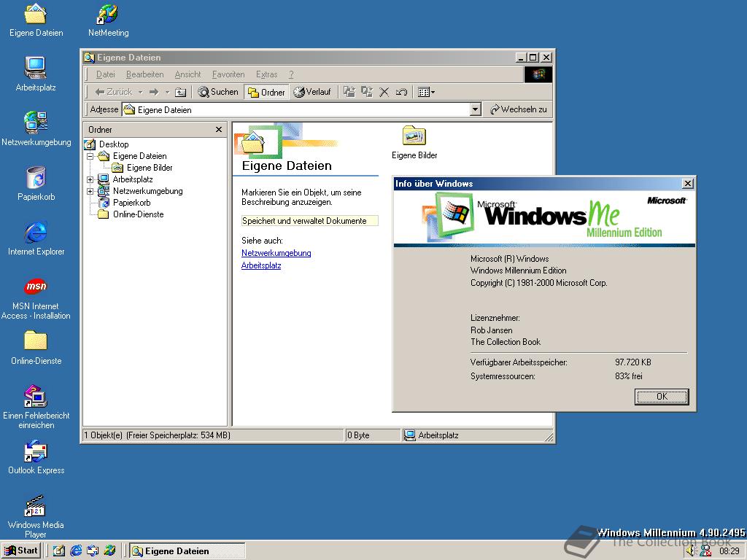Toggle the Ordner folder pane button

(266, 92)
